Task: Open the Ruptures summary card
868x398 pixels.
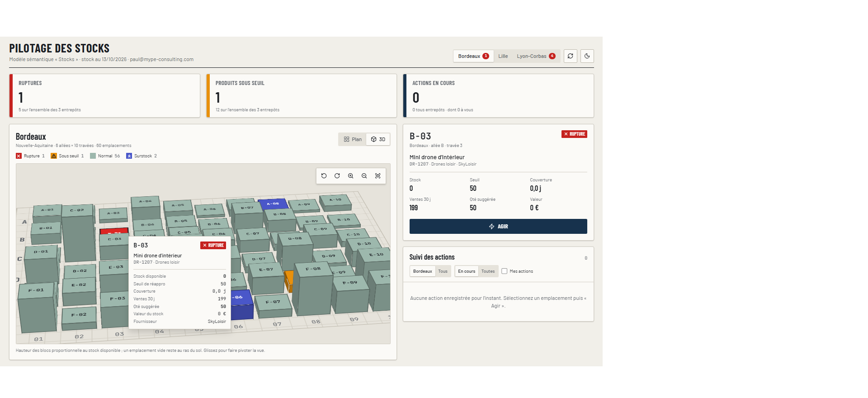Action: 104,96
